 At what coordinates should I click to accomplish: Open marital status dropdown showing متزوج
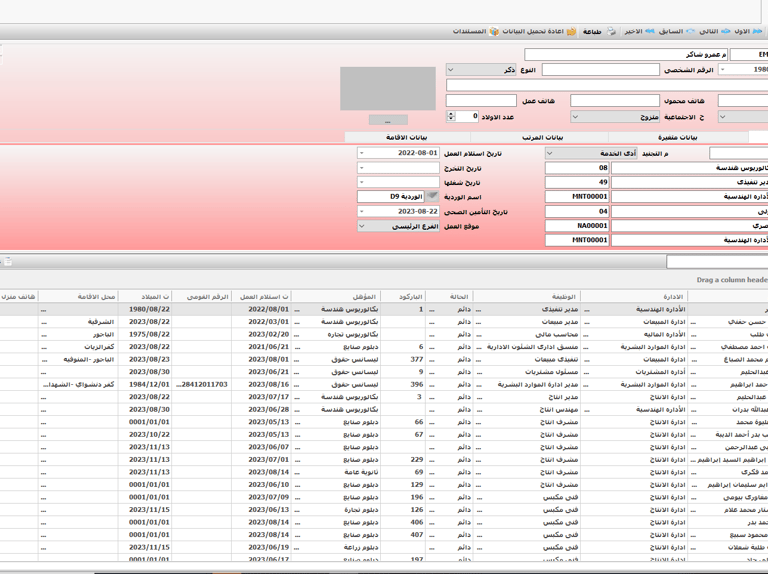tap(615, 117)
